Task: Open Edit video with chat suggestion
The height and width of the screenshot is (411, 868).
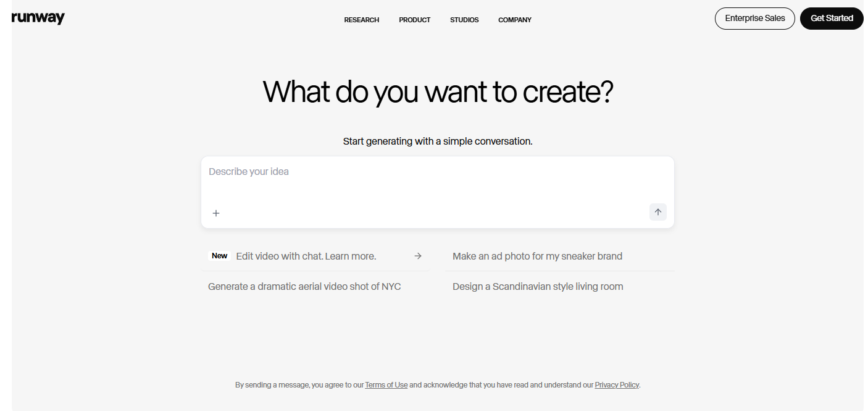Action: [x=306, y=256]
